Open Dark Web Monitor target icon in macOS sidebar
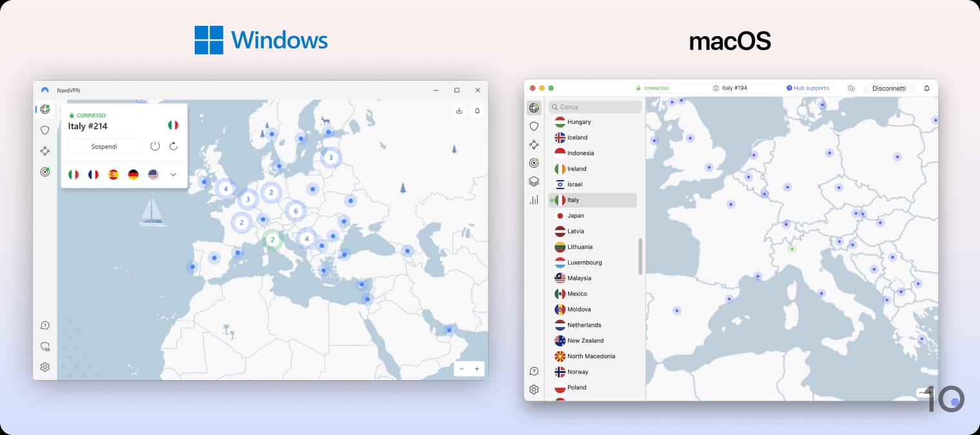980x435 pixels. [x=534, y=163]
